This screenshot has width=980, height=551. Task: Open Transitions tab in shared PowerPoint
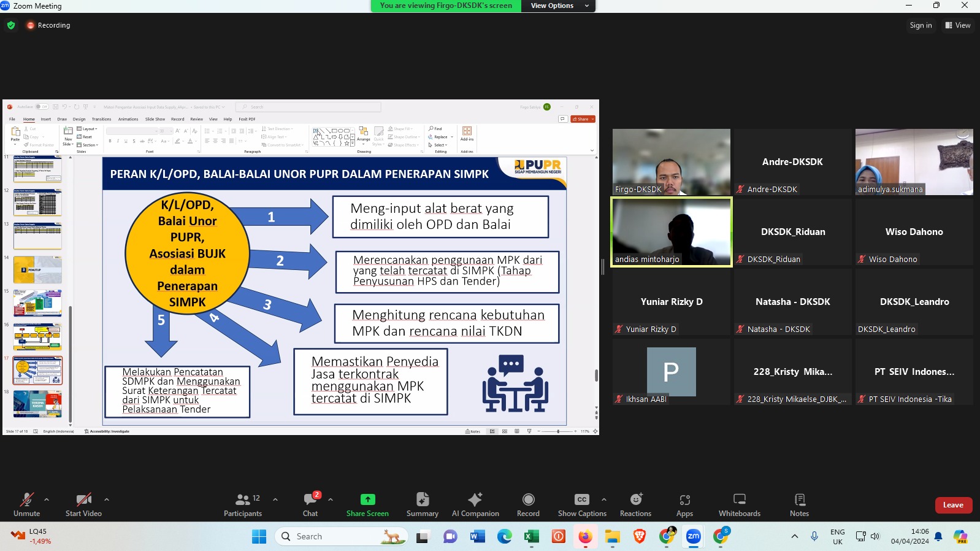101,119
